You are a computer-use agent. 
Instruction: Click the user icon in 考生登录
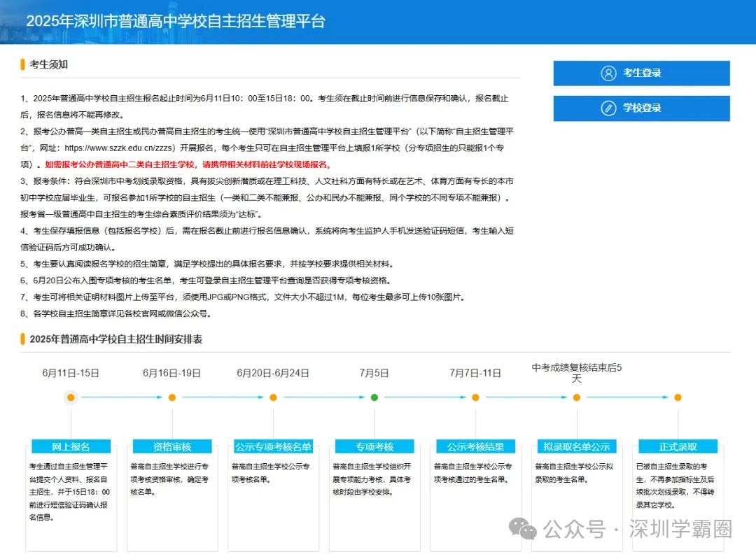(x=608, y=73)
